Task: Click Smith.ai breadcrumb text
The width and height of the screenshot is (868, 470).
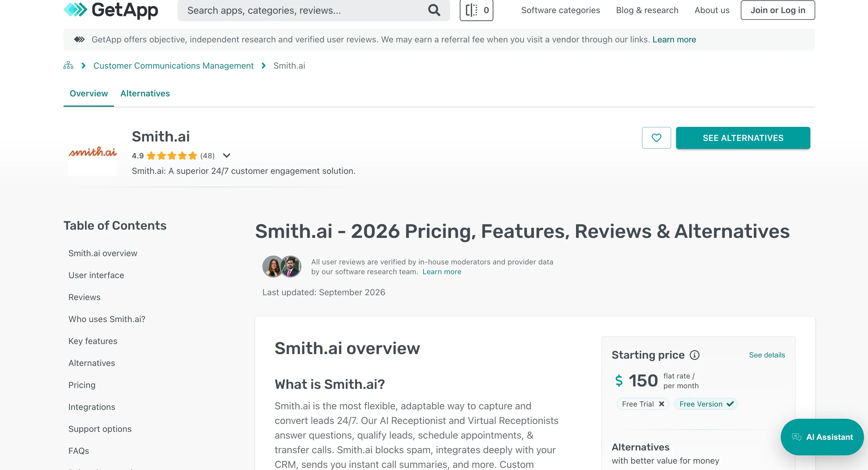Action: pos(289,65)
